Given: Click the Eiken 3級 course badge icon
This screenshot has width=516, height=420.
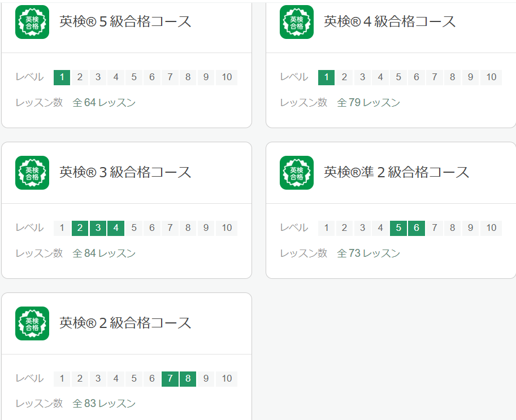Looking at the screenshot, I should click(x=32, y=173).
